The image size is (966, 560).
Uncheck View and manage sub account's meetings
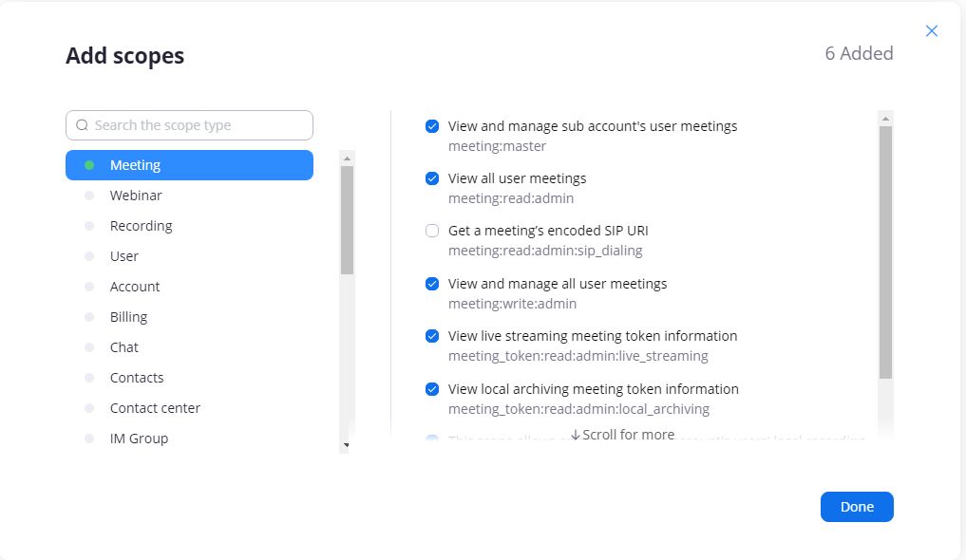(x=432, y=126)
